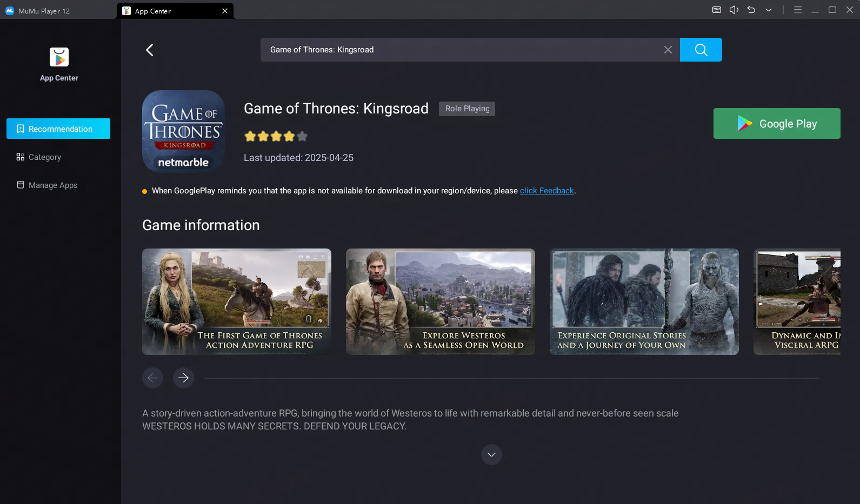Close the App Center tab
The image size is (860, 504).
[x=225, y=11]
